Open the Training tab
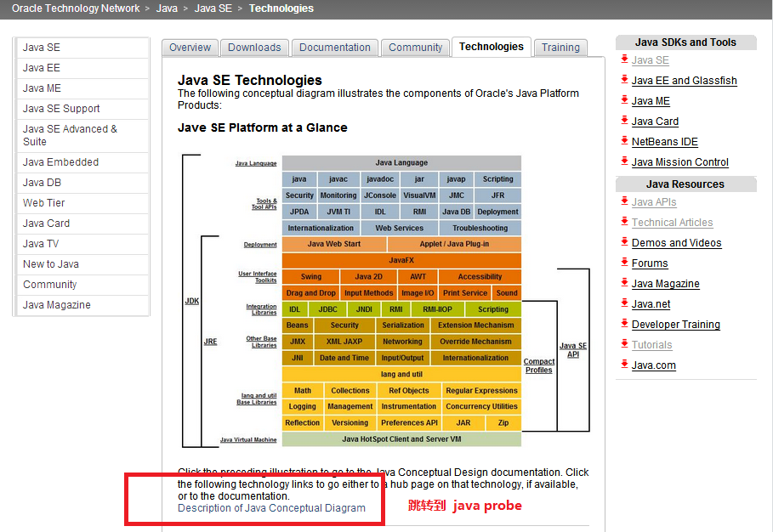 [x=560, y=48]
